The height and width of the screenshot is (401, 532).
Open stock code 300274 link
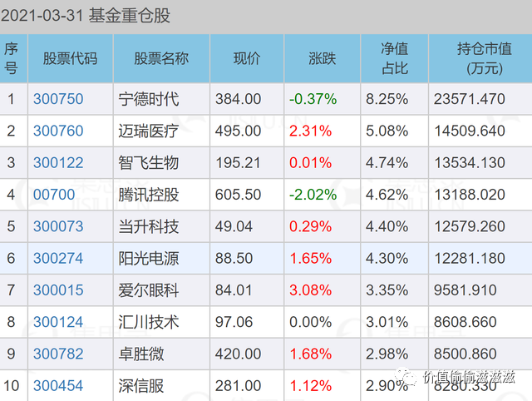58,259
